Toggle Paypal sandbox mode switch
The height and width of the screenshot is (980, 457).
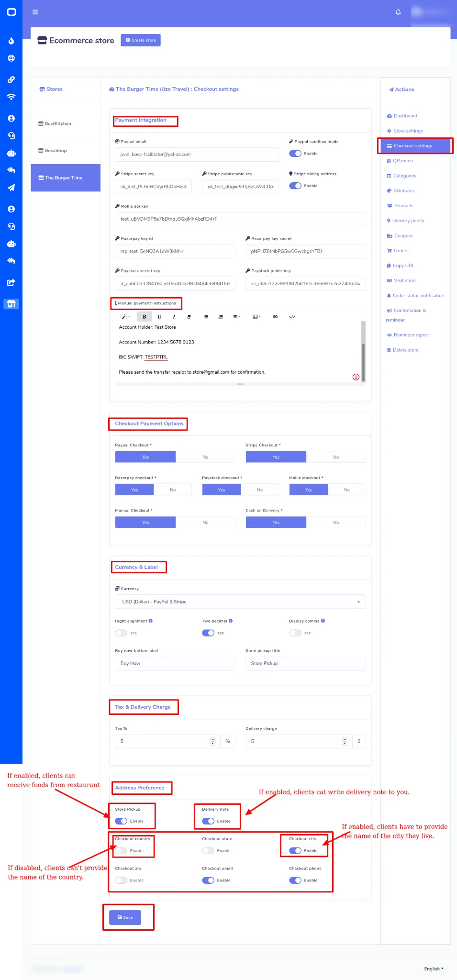pos(295,154)
